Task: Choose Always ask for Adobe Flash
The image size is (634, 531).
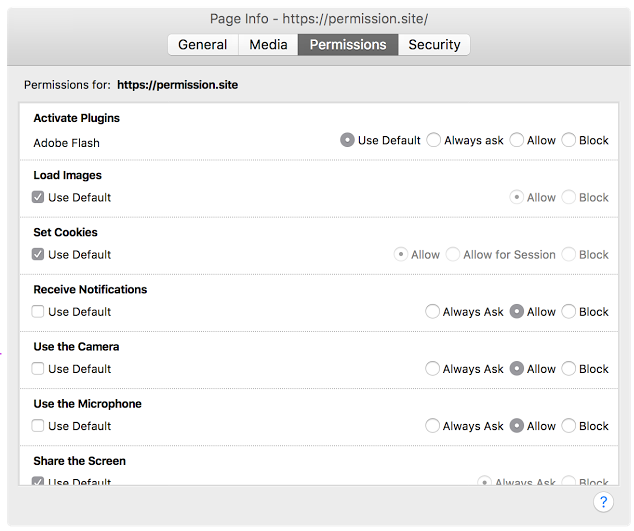Action: coord(434,141)
